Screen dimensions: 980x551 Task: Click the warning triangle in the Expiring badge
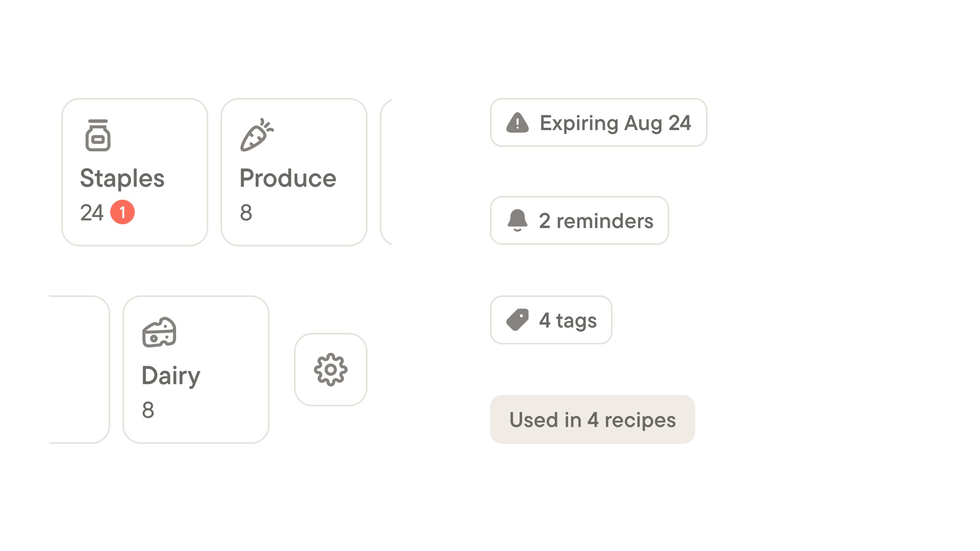click(518, 123)
